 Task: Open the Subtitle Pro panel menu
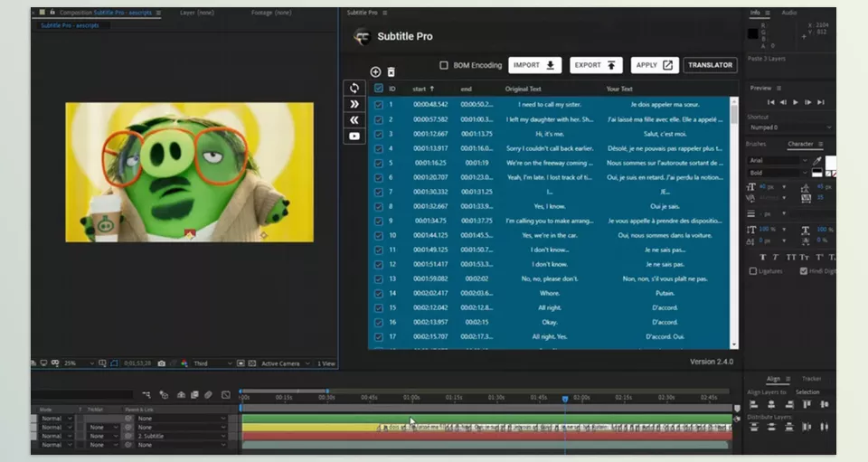click(x=385, y=13)
